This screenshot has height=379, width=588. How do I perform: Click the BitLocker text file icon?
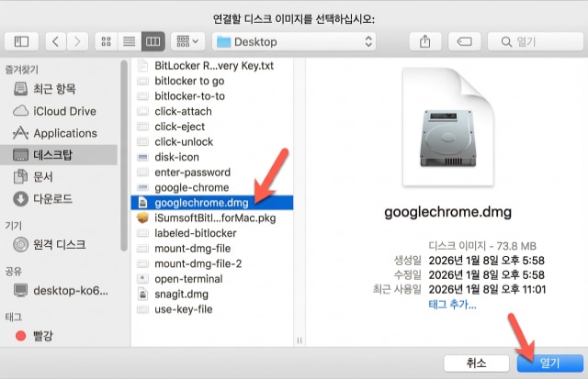pyautogui.click(x=142, y=65)
